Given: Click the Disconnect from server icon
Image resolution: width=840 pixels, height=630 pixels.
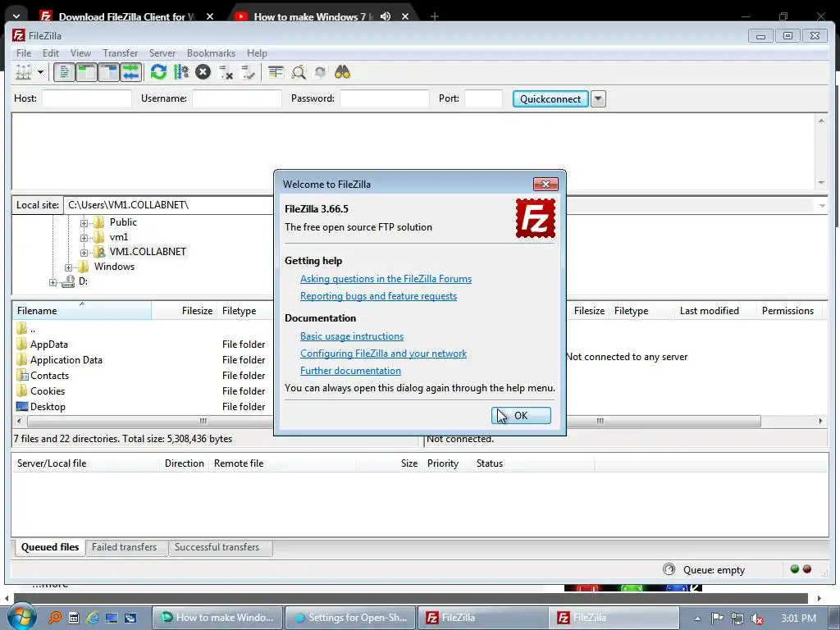Looking at the screenshot, I should coord(226,72).
